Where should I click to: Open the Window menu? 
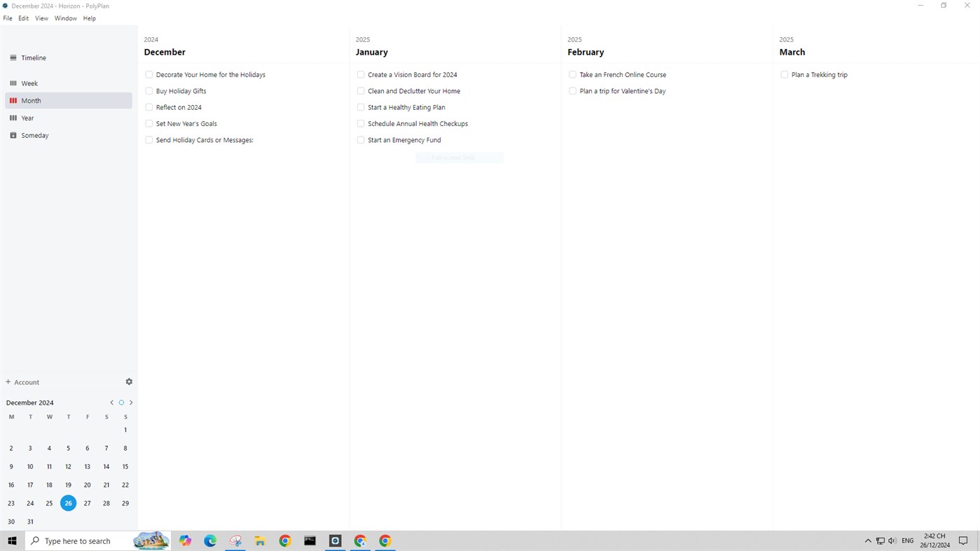tap(66, 18)
